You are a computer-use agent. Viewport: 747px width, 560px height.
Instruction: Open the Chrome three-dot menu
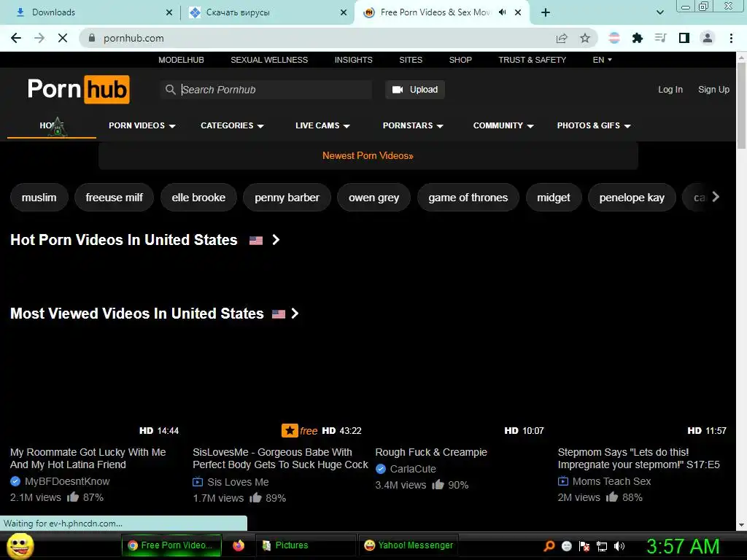(731, 38)
